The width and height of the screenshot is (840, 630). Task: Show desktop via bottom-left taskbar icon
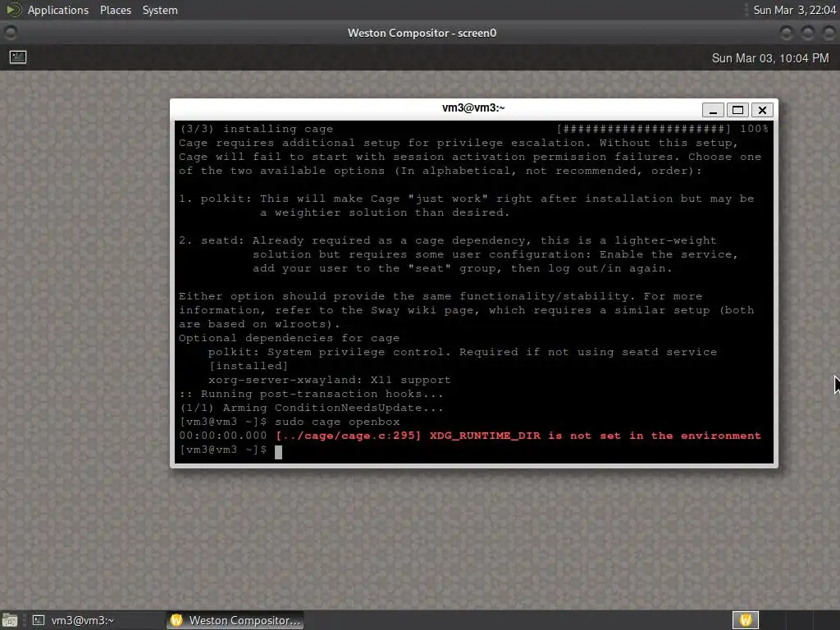[10, 620]
